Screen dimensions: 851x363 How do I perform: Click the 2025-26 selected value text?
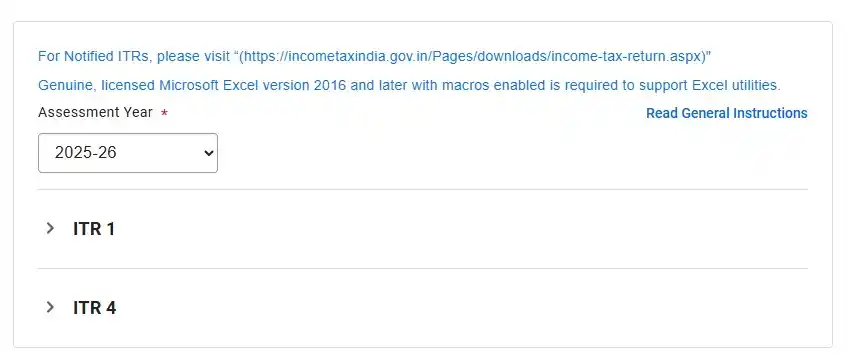(x=86, y=153)
